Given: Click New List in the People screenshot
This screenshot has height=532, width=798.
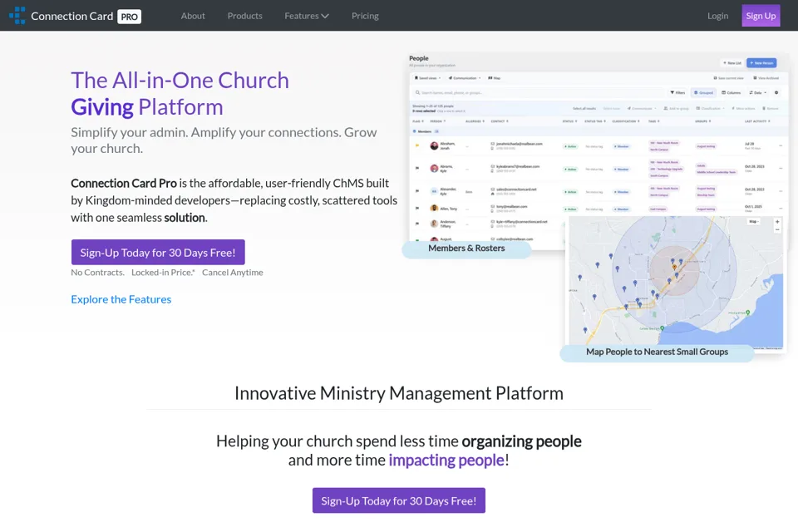Looking at the screenshot, I should click(x=731, y=62).
